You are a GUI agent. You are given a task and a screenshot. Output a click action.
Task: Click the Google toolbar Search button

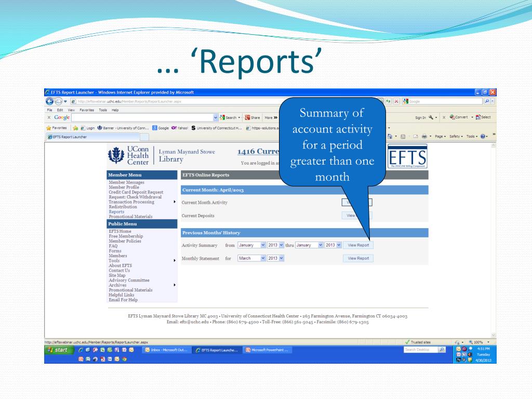(x=229, y=117)
